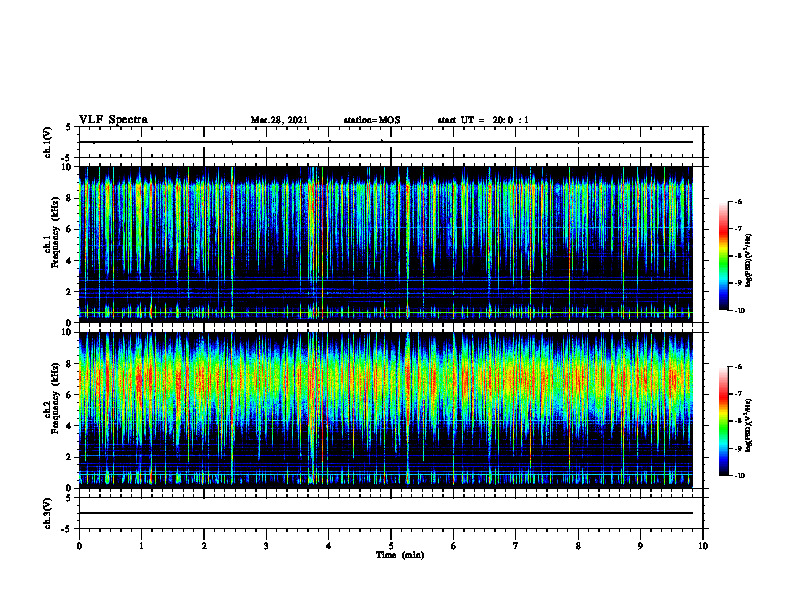This screenshot has height=612, width=792.
Task: Click the ch.1 frequency axis tick "4"
Action: point(70,261)
